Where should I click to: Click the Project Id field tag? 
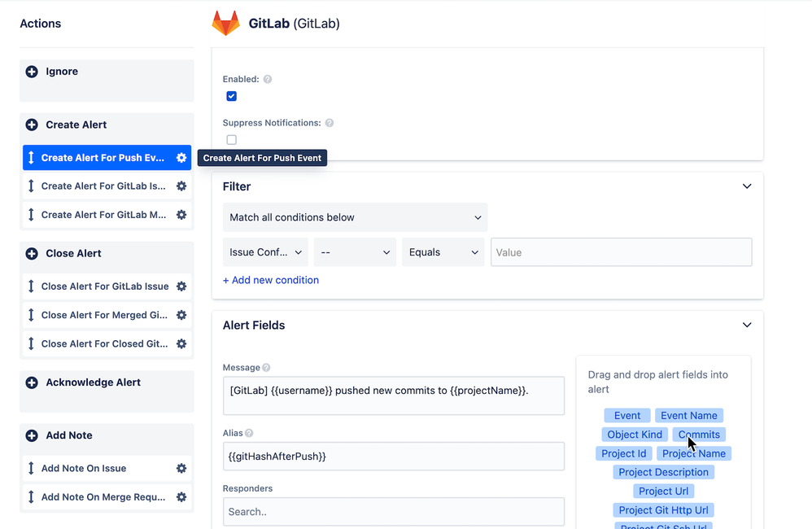point(623,453)
